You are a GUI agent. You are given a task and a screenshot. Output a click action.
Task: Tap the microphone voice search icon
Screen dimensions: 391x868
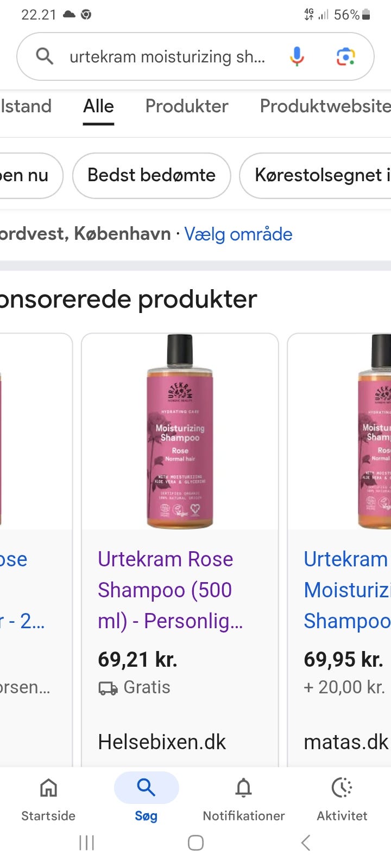(297, 56)
